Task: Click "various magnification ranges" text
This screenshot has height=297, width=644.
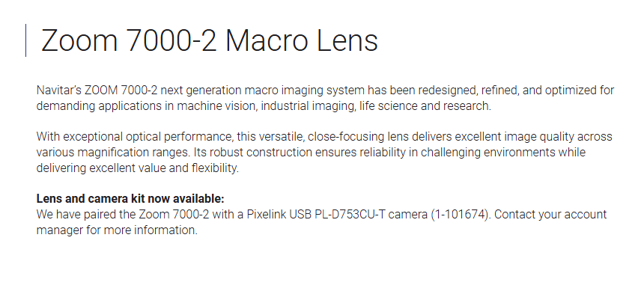Action: coord(113,152)
